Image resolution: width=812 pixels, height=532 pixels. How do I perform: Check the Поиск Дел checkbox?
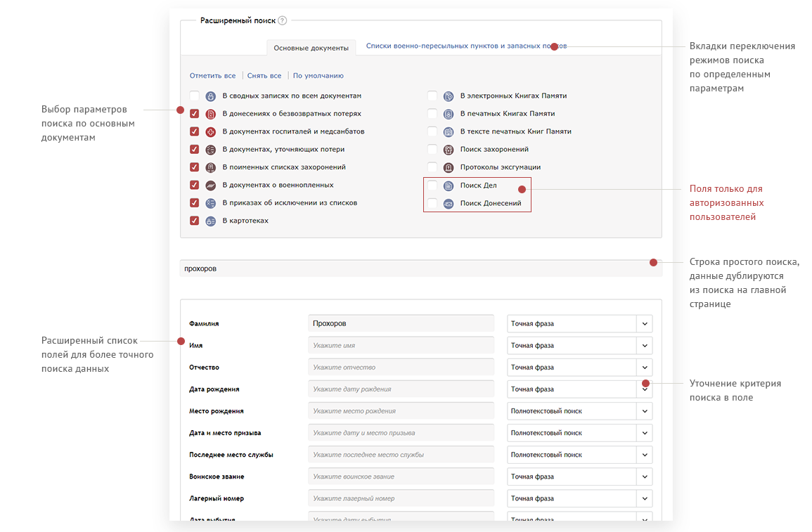[x=432, y=186]
